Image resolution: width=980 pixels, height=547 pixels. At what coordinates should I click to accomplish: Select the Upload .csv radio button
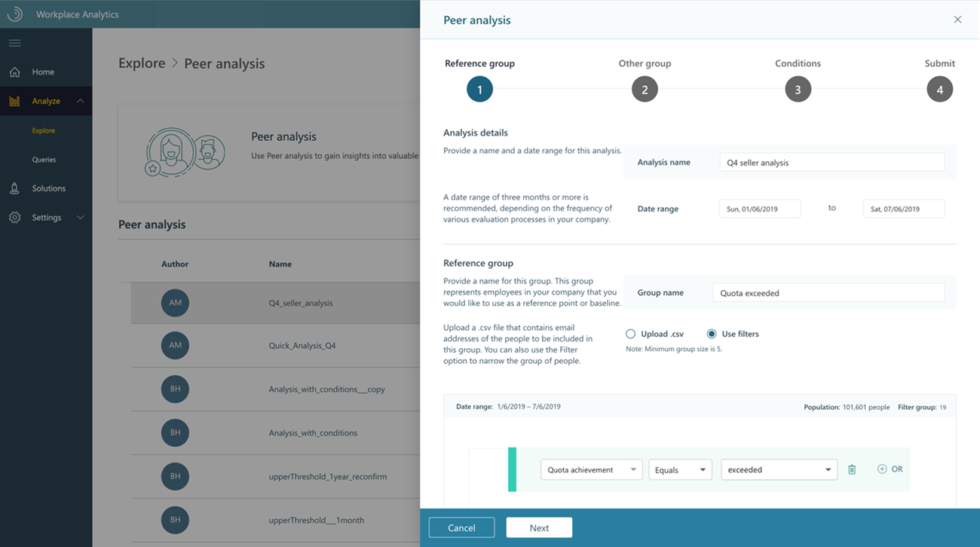pyautogui.click(x=631, y=333)
